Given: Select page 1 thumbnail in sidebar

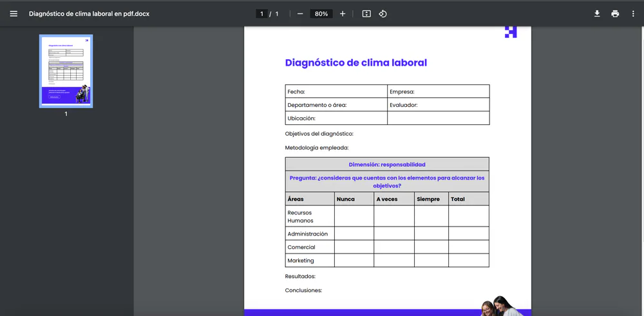Looking at the screenshot, I should 66,71.
